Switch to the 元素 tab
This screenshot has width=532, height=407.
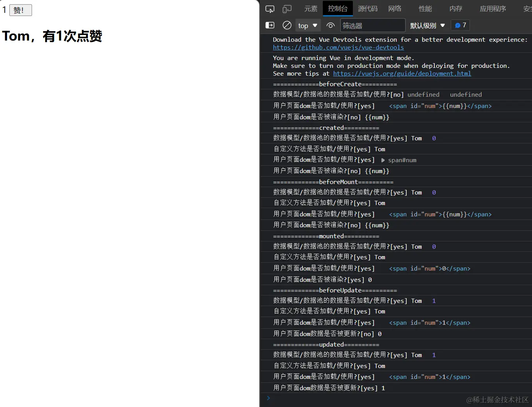tap(311, 9)
